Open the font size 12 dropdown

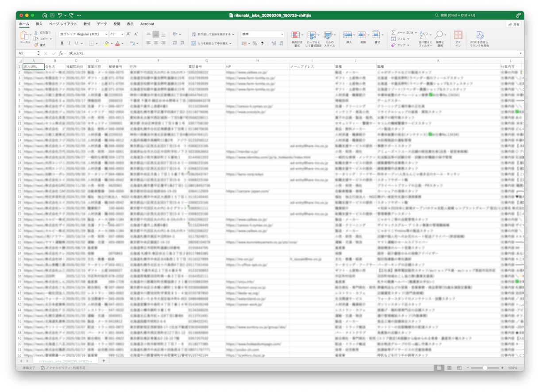[x=117, y=34]
